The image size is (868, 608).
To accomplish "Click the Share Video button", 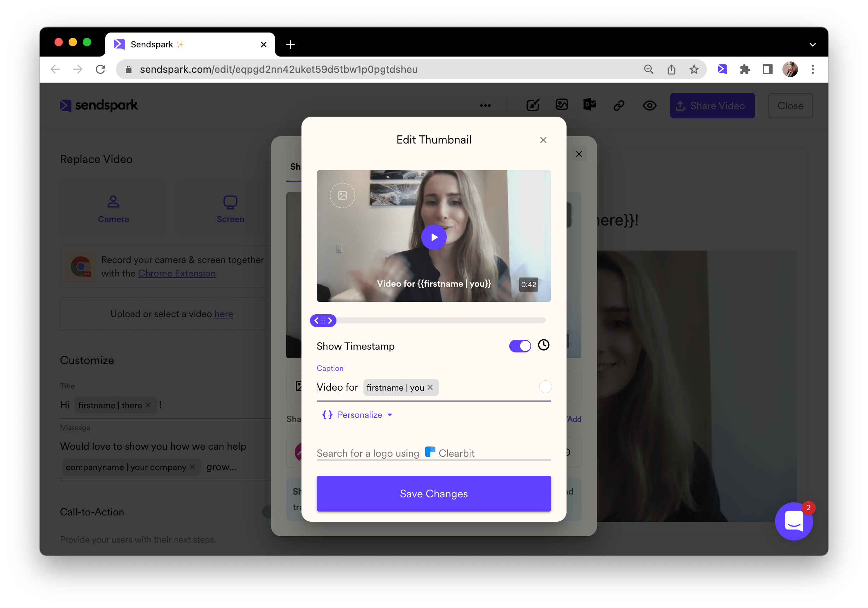I will click(x=712, y=105).
